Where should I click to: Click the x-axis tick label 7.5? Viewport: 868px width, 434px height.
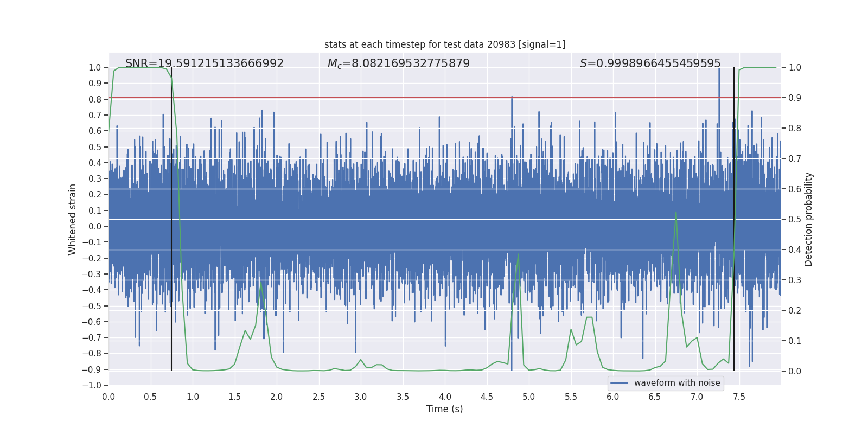(739, 397)
